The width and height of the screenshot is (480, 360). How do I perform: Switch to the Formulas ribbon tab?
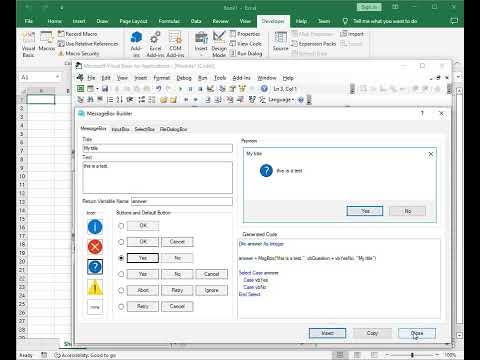(x=169, y=21)
